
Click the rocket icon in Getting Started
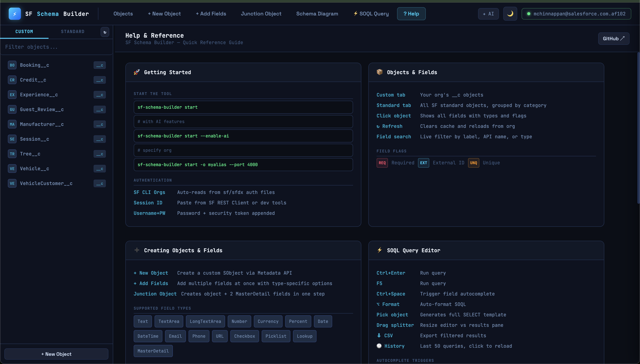137,72
